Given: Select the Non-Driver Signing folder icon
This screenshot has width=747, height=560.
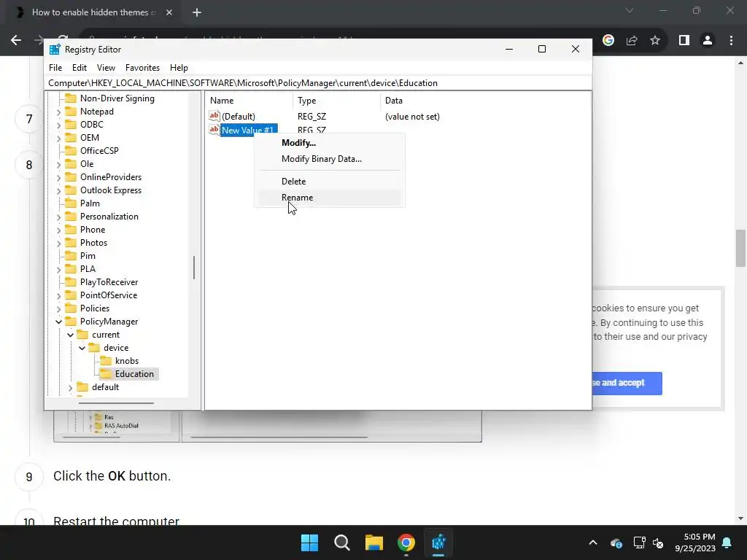Looking at the screenshot, I should point(71,98).
